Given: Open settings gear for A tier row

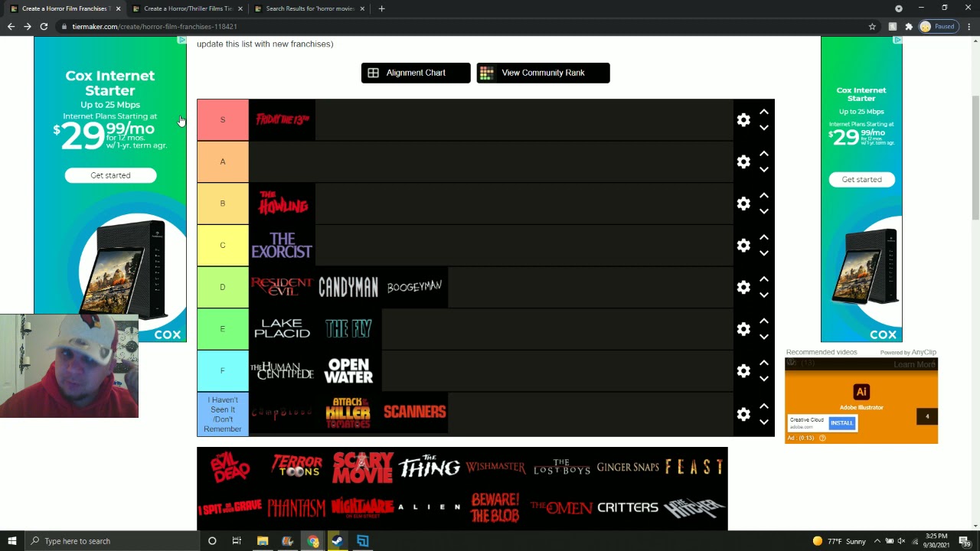Looking at the screenshot, I should coord(743,161).
